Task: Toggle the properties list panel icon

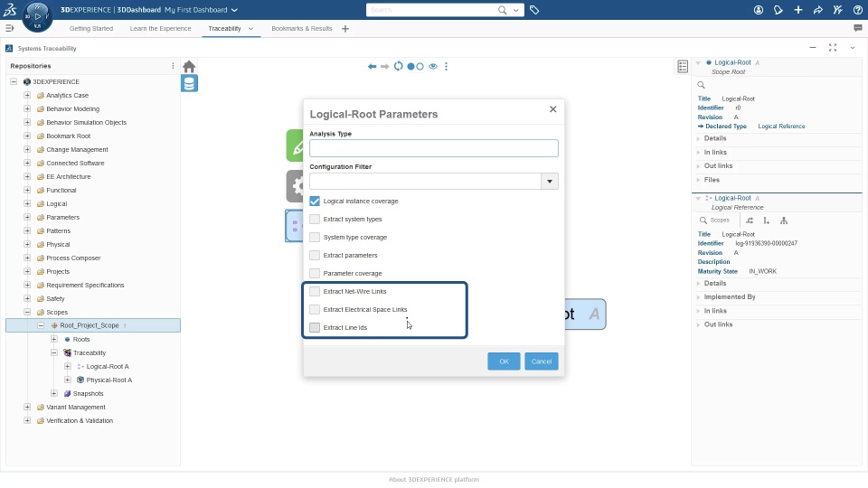Action: pos(683,66)
